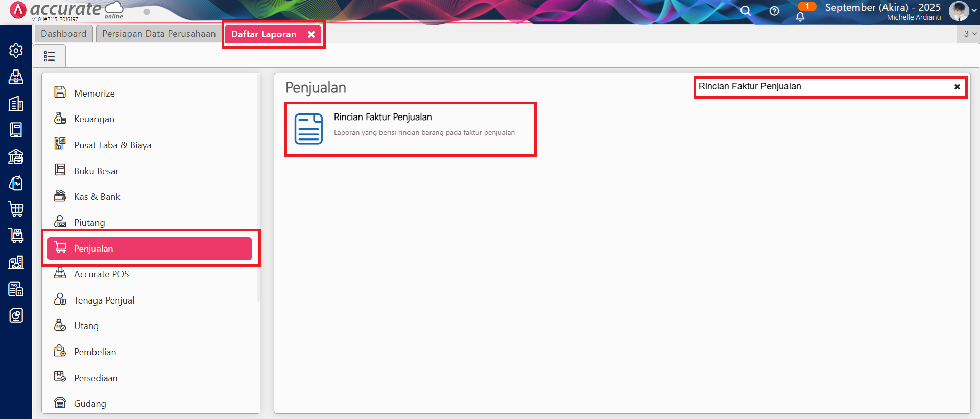Viewport: 980px width, 419px height.
Task: Select the Buku Besar report category
Action: pos(96,171)
